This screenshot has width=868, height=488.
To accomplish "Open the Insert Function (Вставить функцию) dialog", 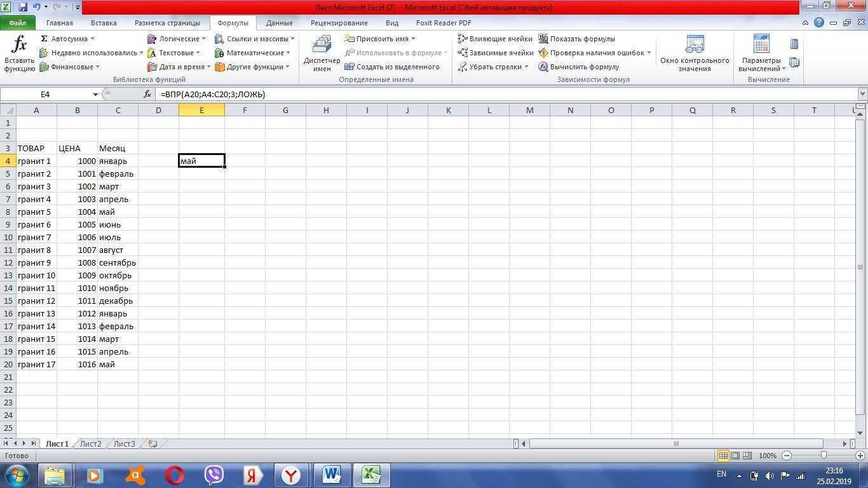I will (x=19, y=54).
